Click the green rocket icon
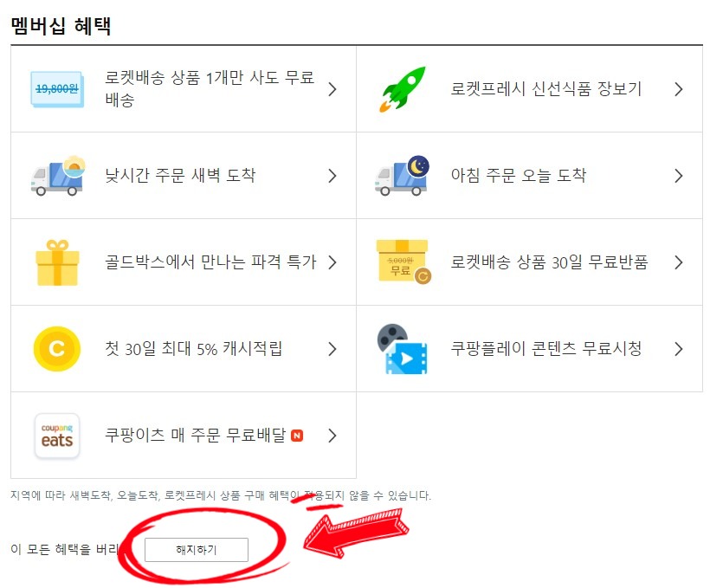The height and width of the screenshot is (588, 710). click(403, 89)
